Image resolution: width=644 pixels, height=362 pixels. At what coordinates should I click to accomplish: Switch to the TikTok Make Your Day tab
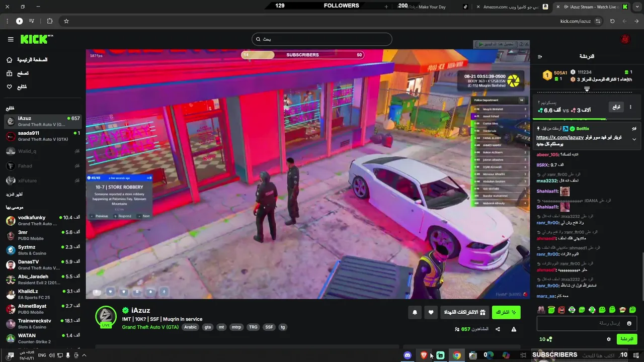pos(434,7)
